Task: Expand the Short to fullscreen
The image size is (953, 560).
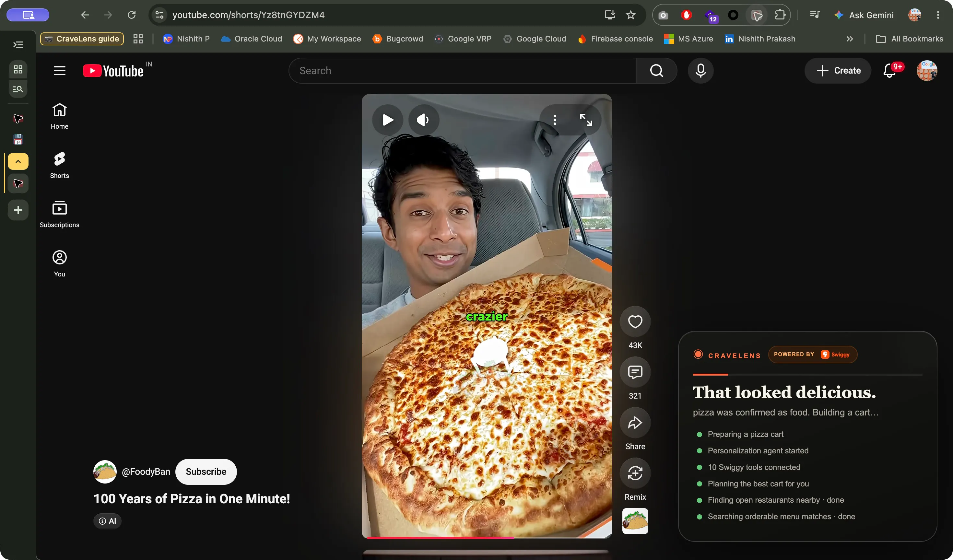Action: (586, 120)
